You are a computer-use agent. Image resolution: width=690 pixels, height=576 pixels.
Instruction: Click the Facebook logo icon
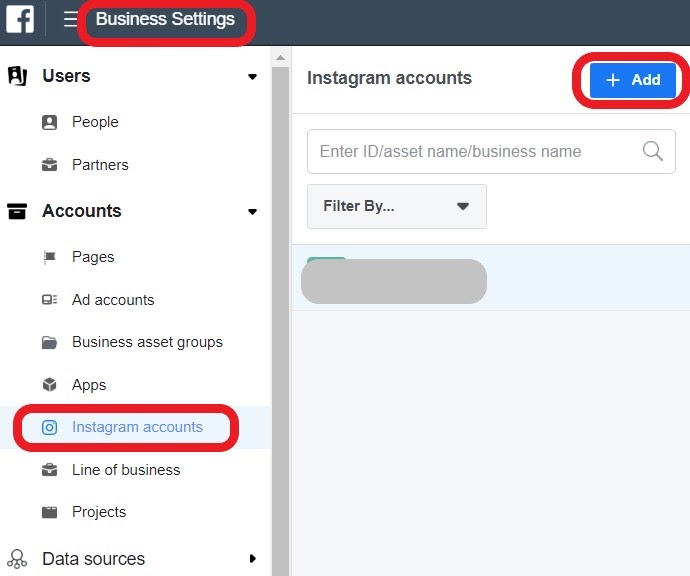[x=20, y=20]
